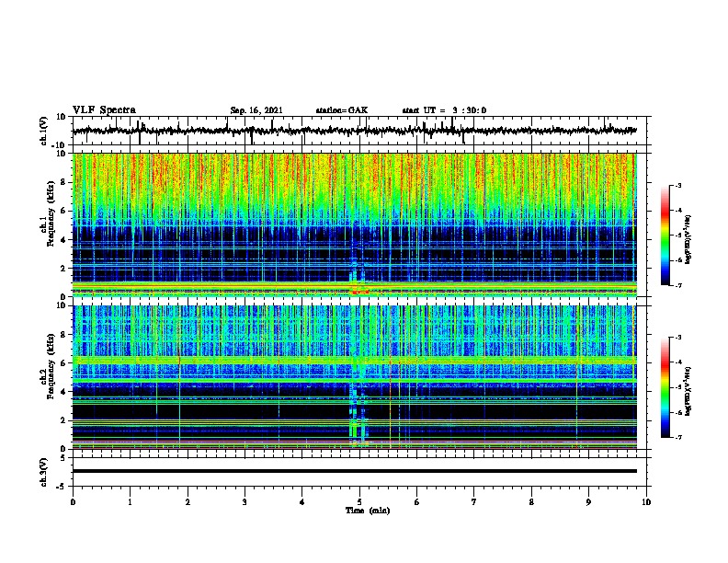This screenshot has width=728, height=563.
Task: Click time axis tick label "8"
Action: 531,502
